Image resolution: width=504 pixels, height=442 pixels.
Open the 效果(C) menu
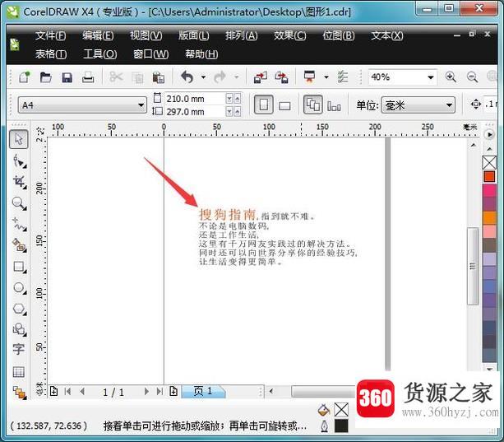pos(290,35)
